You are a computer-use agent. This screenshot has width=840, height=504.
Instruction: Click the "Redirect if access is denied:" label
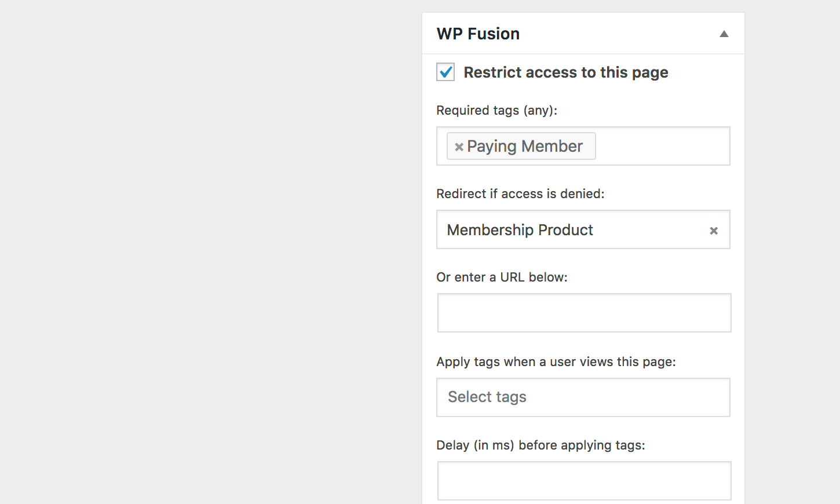[x=520, y=193]
